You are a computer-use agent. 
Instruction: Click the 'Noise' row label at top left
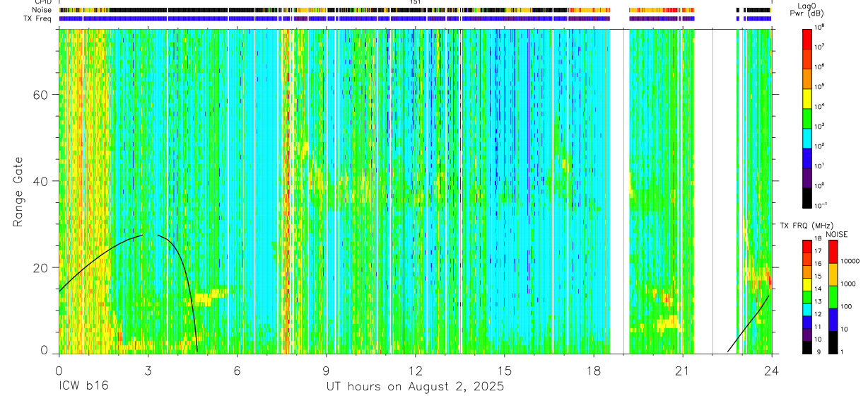point(42,10)
